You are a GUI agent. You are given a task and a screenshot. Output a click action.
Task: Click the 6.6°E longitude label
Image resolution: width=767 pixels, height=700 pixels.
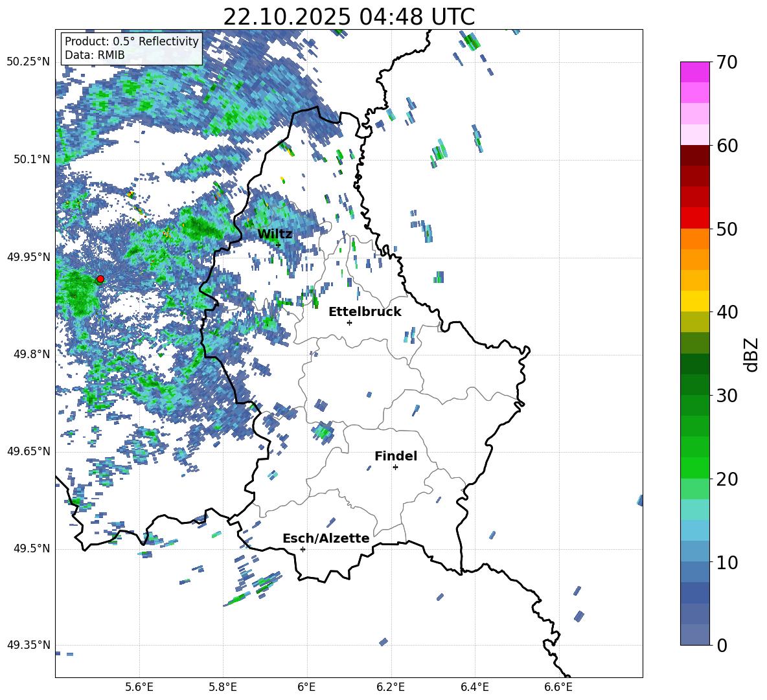(x=558, y=687)
